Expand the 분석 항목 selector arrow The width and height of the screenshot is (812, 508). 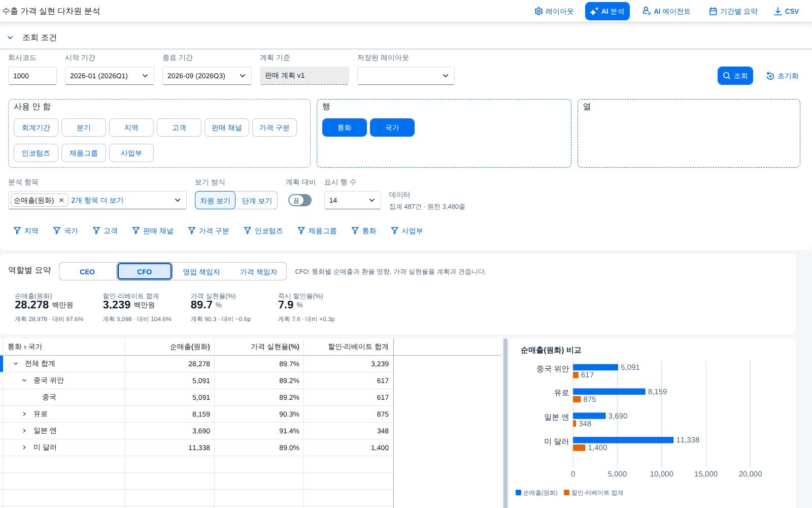pyautogui.click(x=178, y=200)
